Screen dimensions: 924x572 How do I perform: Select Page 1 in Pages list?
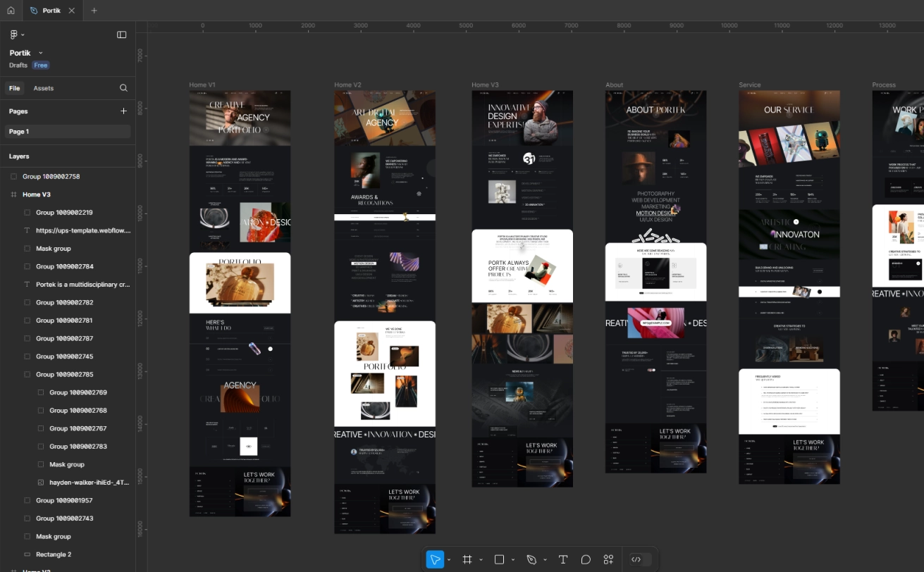68,132
